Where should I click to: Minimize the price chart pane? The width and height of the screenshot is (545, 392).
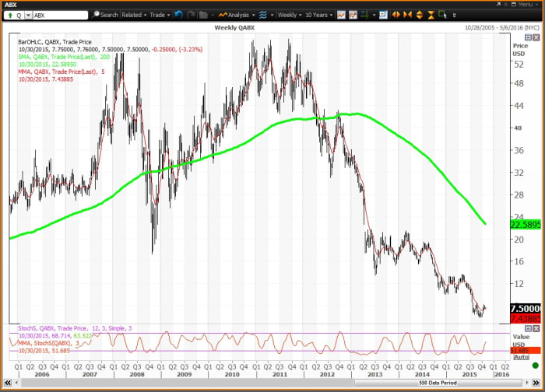click(528, 37)
